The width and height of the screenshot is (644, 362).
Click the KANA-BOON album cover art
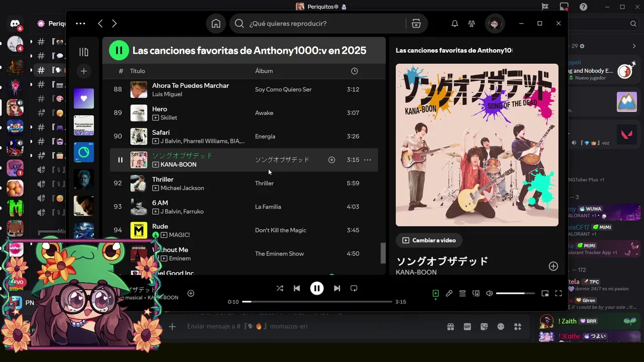pos(477,145)
